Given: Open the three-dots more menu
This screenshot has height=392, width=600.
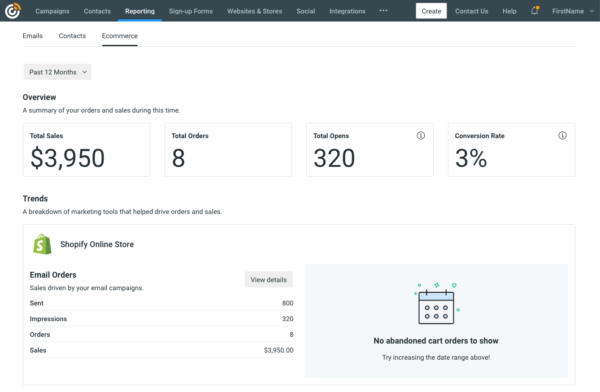Looking at the screenshot, I should (383, 11).
